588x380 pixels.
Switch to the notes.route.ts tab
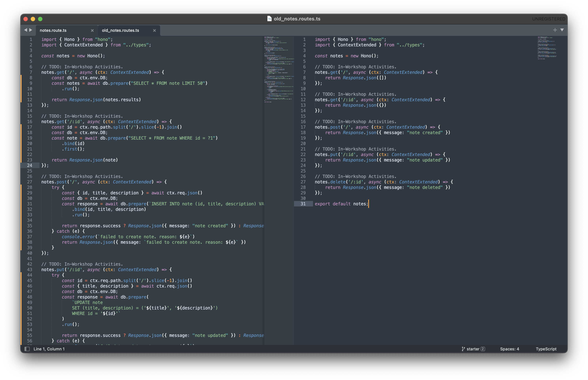pyautogui.click(x=53, y=30)
